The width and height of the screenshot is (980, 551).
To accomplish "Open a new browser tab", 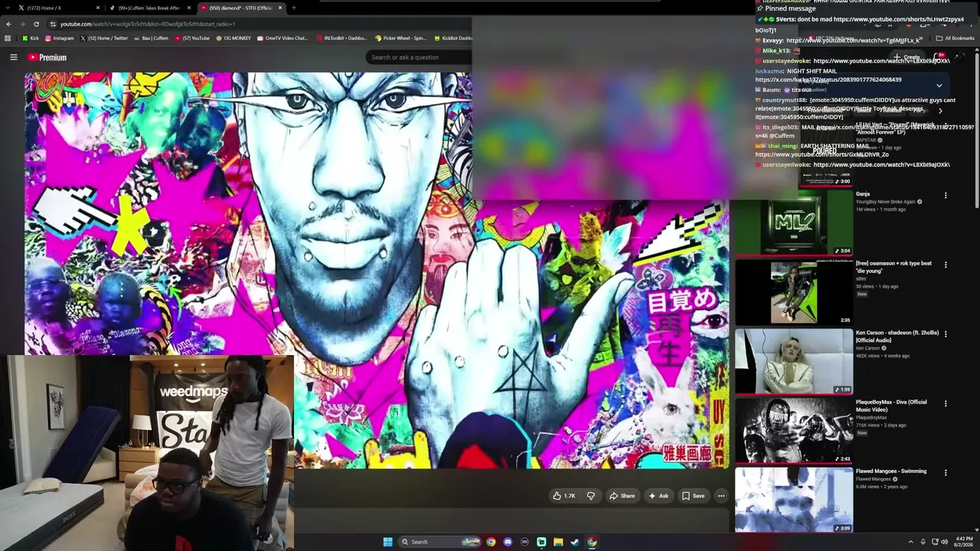I will pyautogui.click(x=294, y=8).
